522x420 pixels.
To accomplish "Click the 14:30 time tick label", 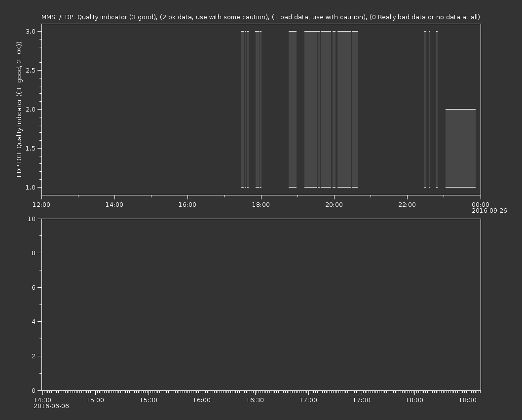I will point(42,400).
